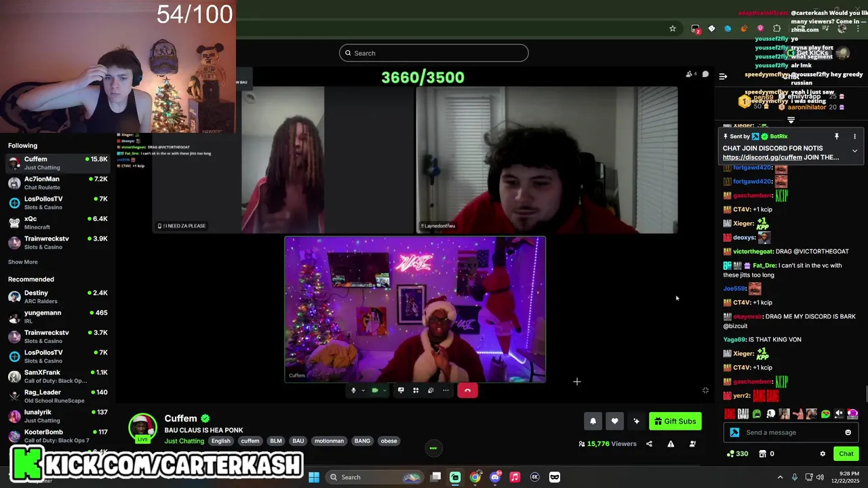The image size is (868, 488).
Task: Click the muted speaker emote in quick emotes
Action: (x=839, y=413)
